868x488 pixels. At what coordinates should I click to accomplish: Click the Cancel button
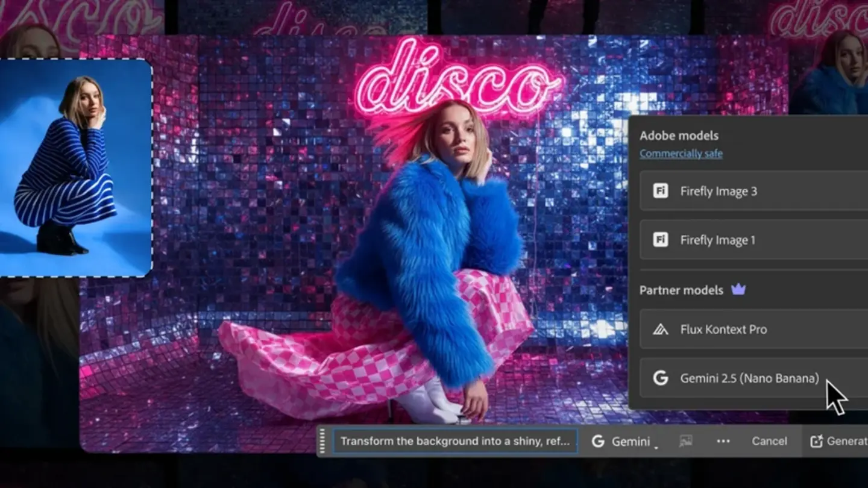pos(770,441)
